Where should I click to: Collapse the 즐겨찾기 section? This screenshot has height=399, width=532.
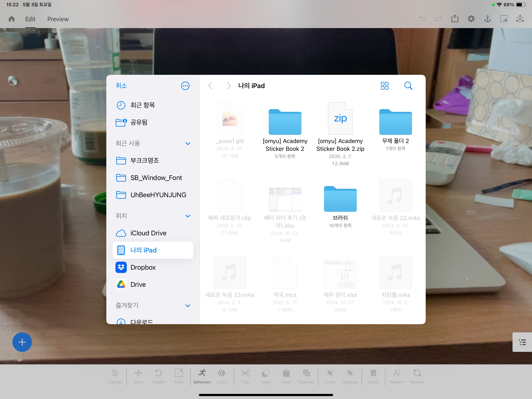click(188, 306)
